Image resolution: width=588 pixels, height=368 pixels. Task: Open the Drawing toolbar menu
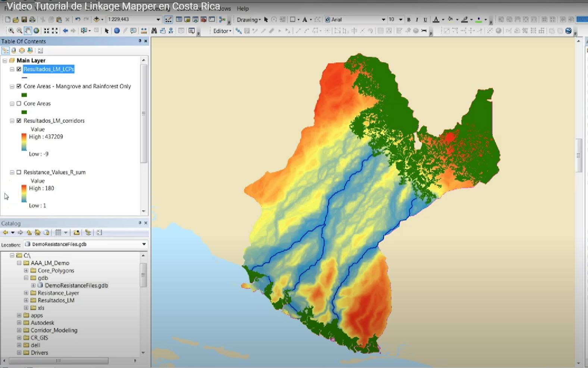248,19
